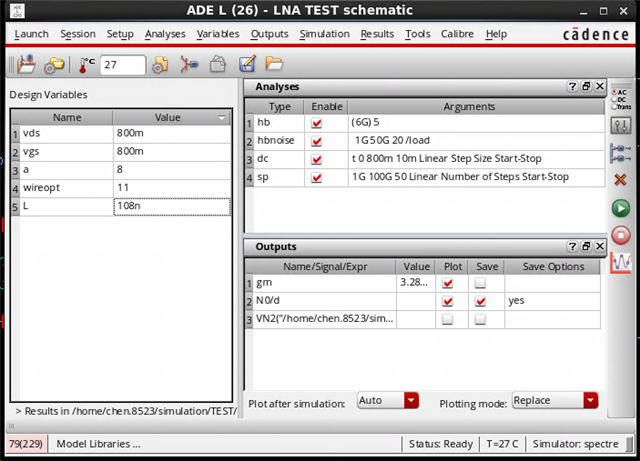640x461 pixels.
Task: Click the orange X delete icon
Action: click(x=620, y=180)
